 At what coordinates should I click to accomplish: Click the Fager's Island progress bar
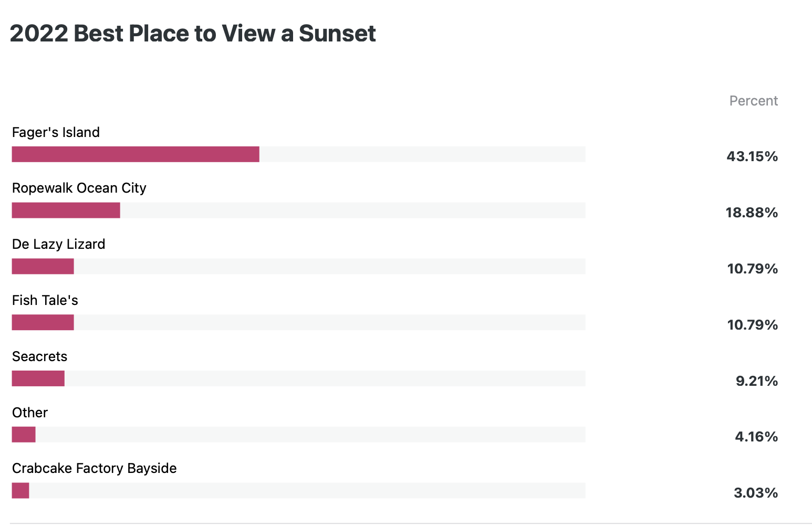298,154
